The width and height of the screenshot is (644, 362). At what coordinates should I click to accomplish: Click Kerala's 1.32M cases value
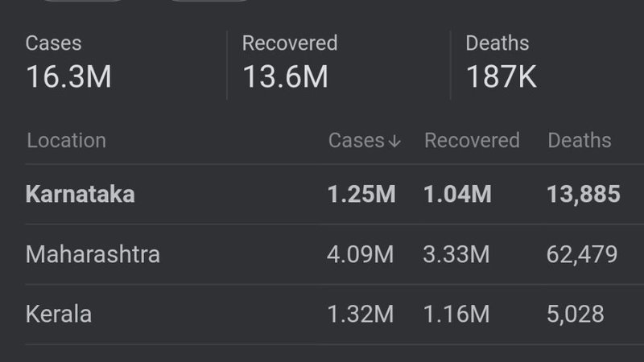pyautogui.click(x=361, y=314)
